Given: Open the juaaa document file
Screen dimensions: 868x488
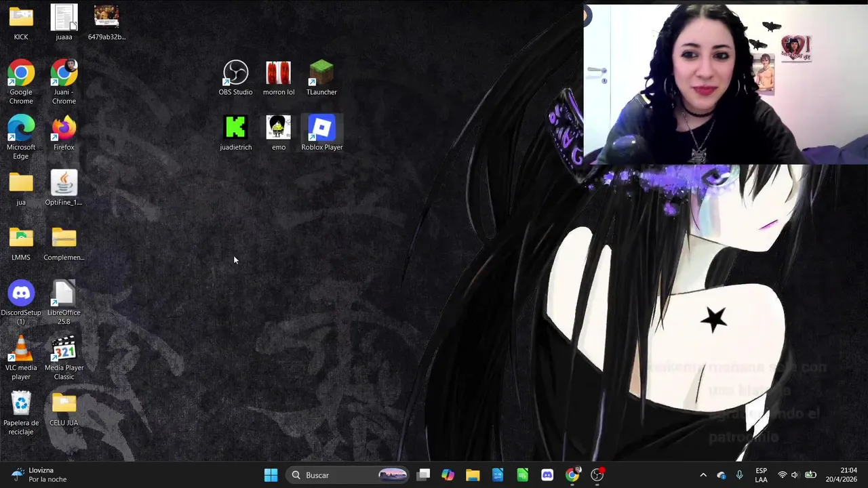Looking at the screenshot, I should coord(64,22).
